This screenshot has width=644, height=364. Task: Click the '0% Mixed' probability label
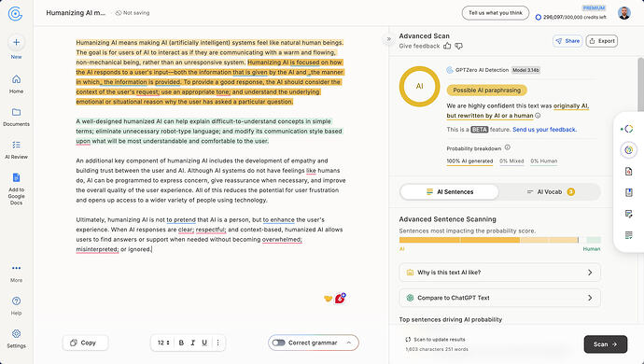point(511,161)
